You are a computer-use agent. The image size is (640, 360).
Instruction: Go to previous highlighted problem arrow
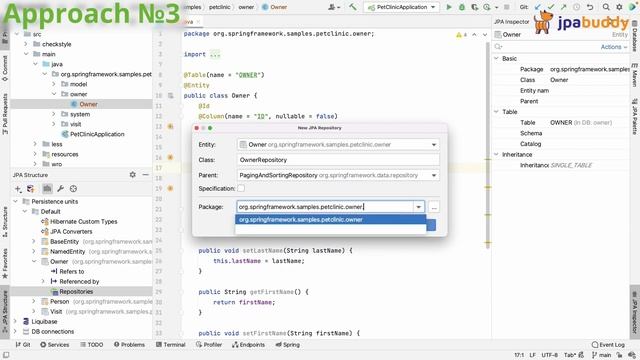[x=474, y=35]
